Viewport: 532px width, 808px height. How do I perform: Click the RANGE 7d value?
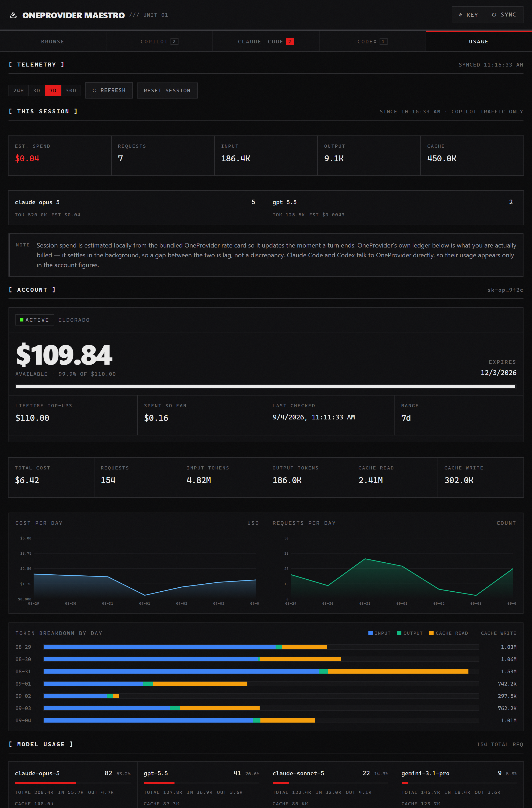[x=406, y=418]
